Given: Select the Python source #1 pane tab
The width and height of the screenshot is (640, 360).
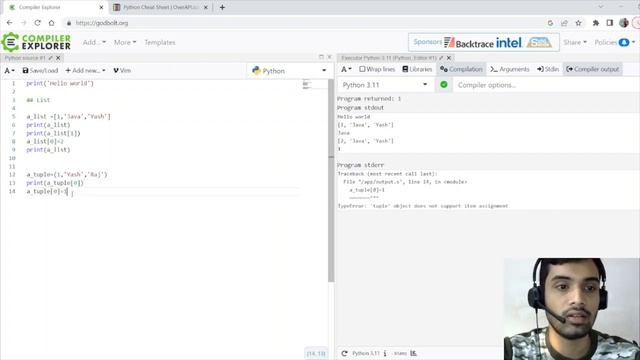Looking at the screenshot, I should (25, 58).
